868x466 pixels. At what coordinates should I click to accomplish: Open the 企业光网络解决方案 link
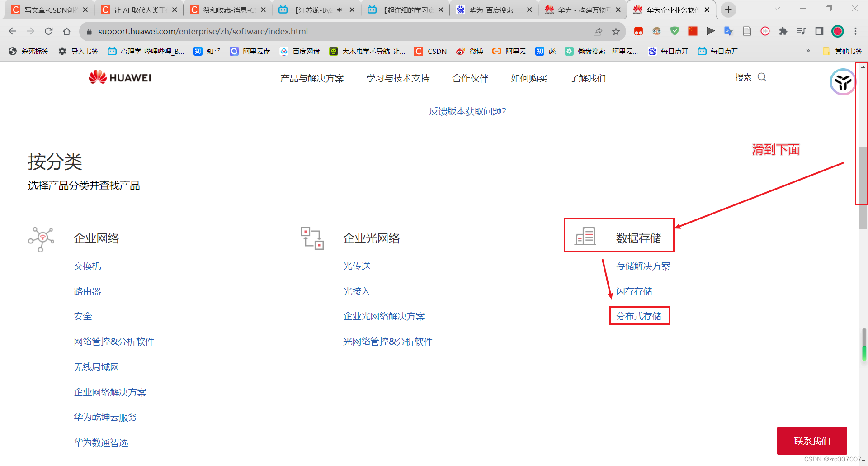(x=384, y=316)
